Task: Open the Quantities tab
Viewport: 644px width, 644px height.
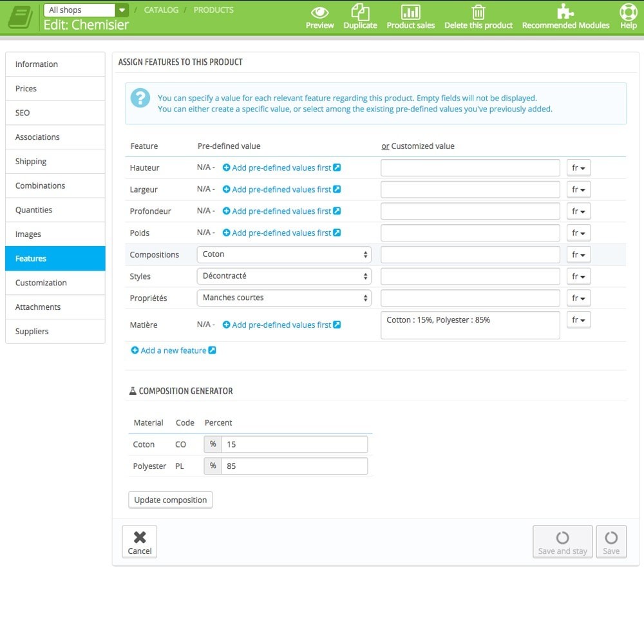Action: pos(55,210)
